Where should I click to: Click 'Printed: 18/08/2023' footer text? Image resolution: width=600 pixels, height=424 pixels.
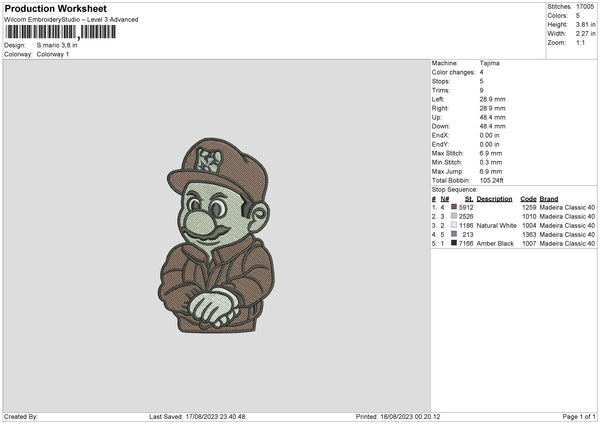[x=398, y=416]
